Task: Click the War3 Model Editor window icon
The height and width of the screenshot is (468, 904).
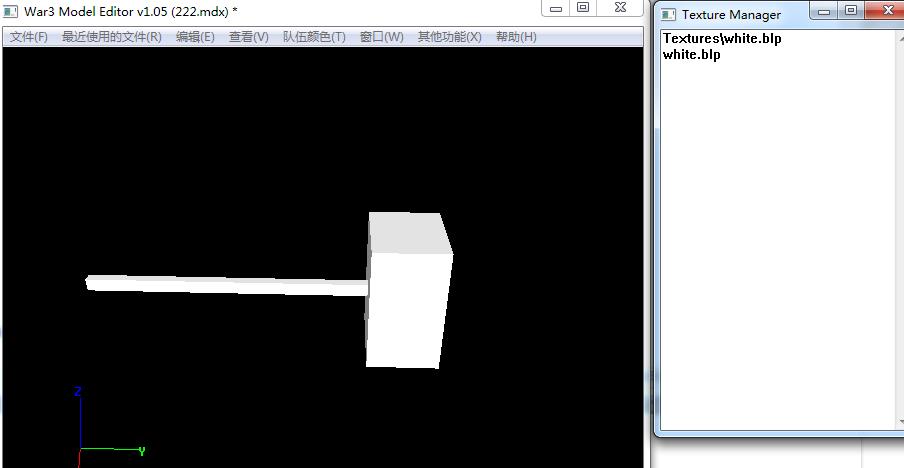Action: pyautogui.click(x=11, y=12)
